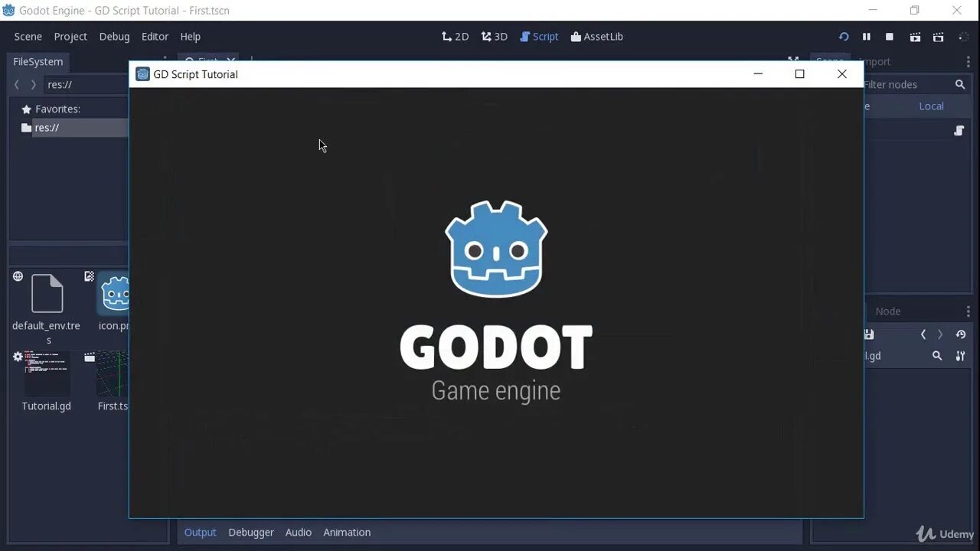Screen dimensions: 980x551
Task: Click the Godot Engine logo in main title bar
Action: coord(8,11)
